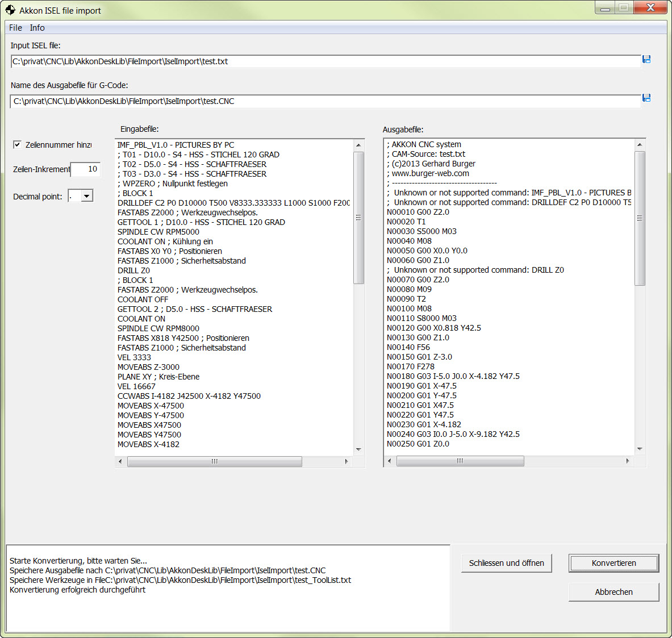Click the Abbrechen button
672x638 pixels.
[613, 592]
